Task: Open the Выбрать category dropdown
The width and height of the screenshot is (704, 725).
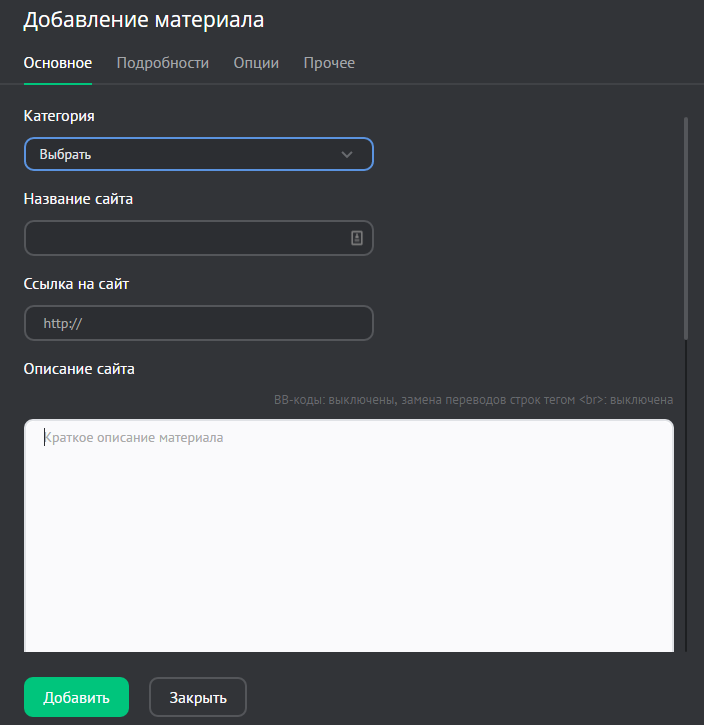Action: coord(198,154)
